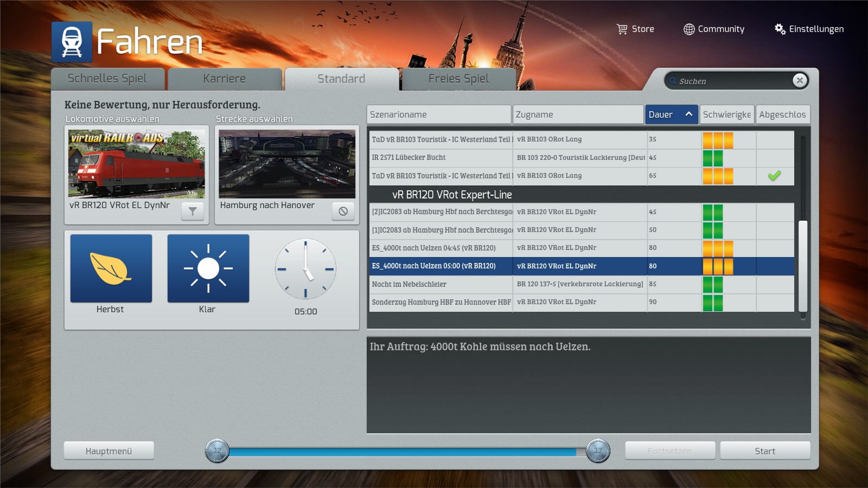Switch to Freies Spiel tab

click(x=458, y=79)
